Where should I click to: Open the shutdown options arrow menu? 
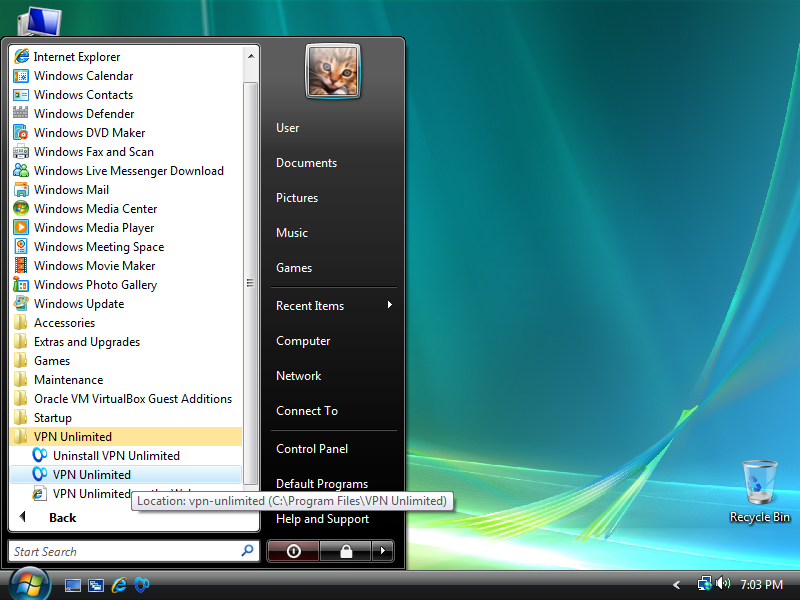click(383, 551)
